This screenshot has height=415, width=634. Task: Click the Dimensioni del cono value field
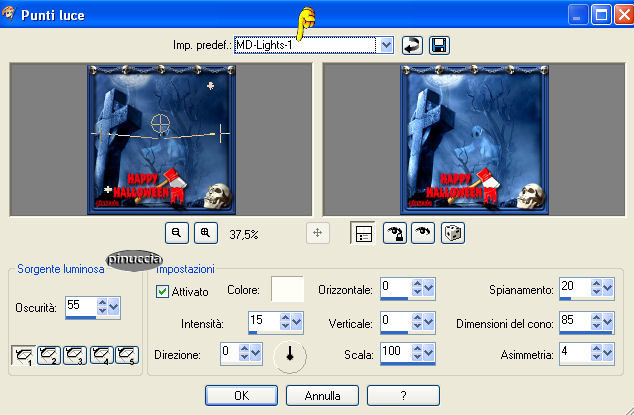click(x=575, y=322)
